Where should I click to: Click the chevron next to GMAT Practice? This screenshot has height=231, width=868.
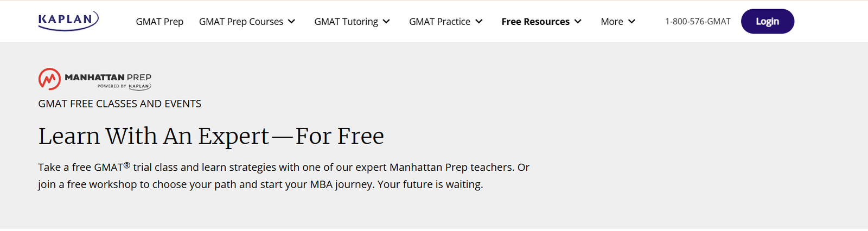pyautogui.click(x=479, y=22)
